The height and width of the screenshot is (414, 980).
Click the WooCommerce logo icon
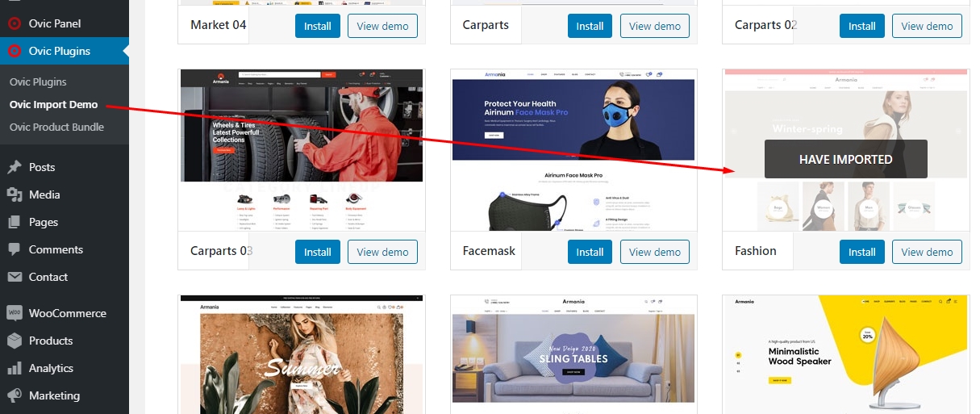tap(15, 313)
